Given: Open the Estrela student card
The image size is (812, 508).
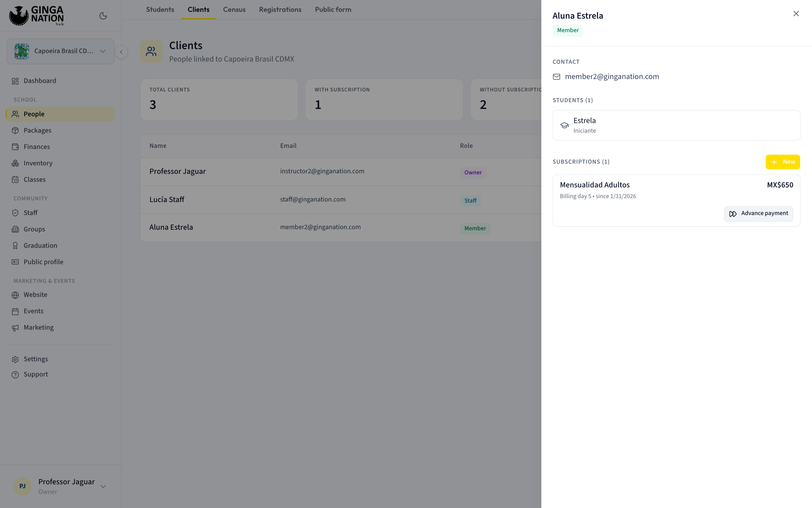Looking at the screenshot, I should pos(676,125).
